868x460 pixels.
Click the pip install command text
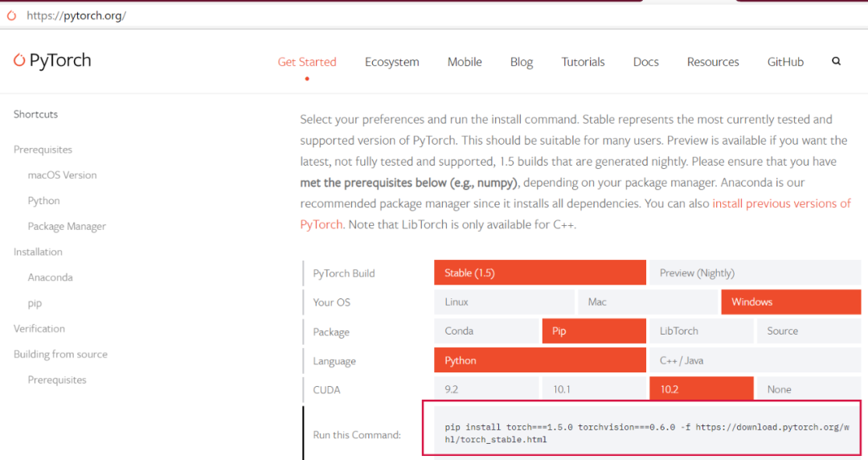coord(646,433)
